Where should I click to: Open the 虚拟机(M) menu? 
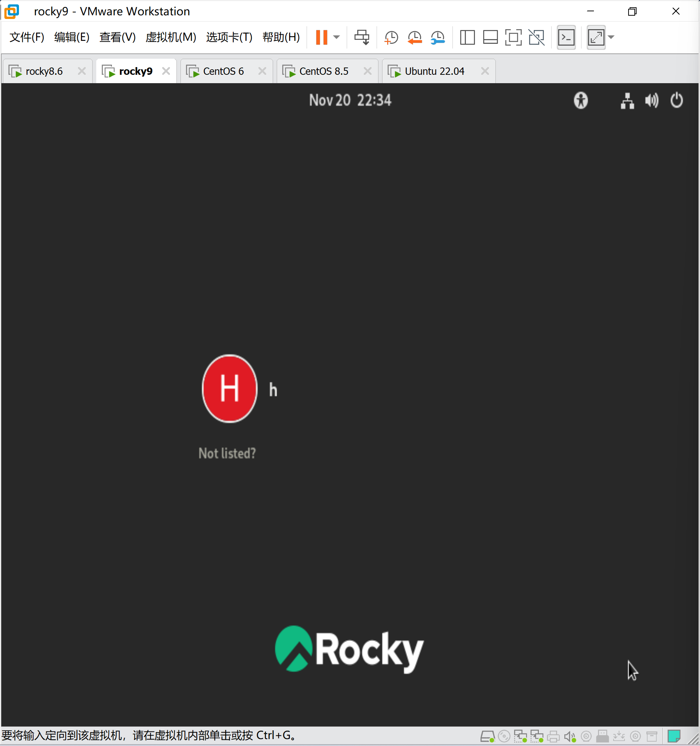point(171,37)
